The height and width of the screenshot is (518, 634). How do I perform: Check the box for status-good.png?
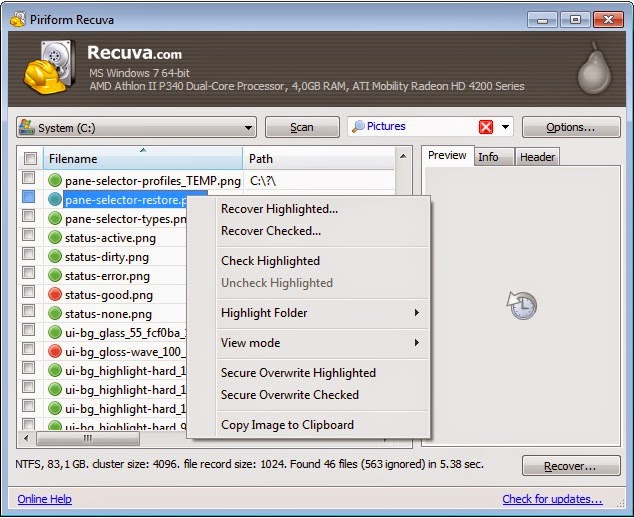tap(28, 292)
